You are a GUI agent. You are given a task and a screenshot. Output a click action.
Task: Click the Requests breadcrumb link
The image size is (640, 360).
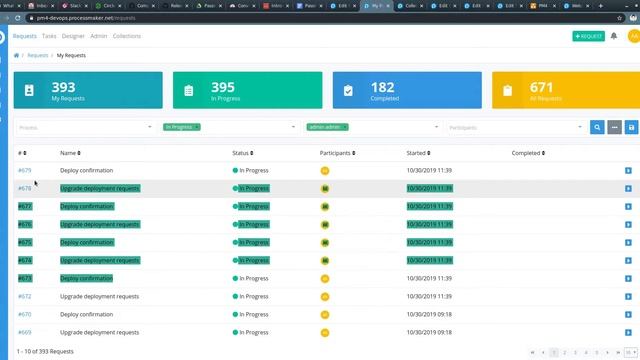tap(38, 55)
